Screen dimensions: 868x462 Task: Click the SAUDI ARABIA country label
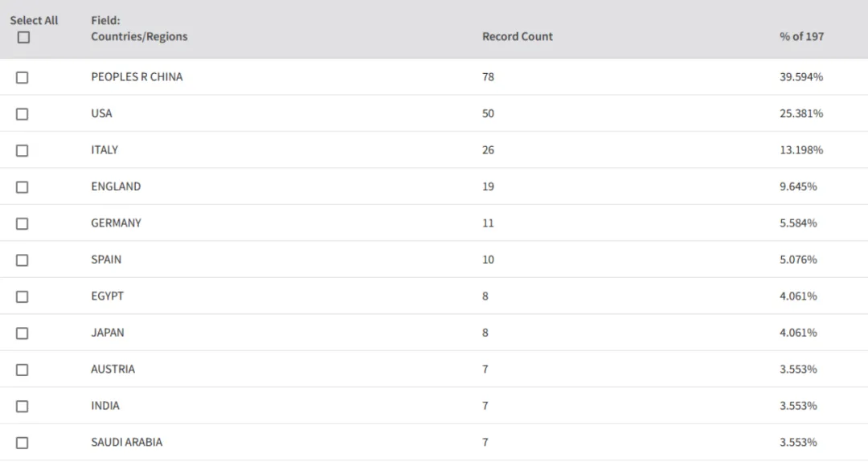(x=126, y=442)
